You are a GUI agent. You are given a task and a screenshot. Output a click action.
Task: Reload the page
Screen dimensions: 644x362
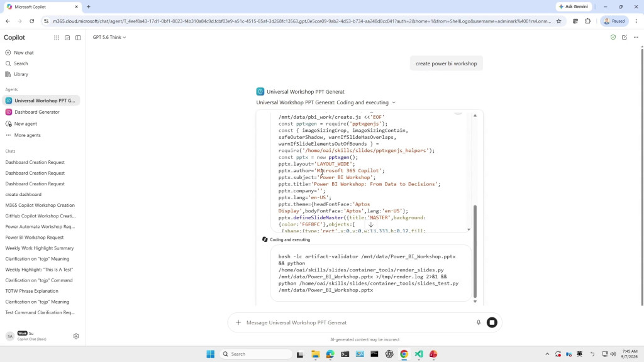[x=31, y=21]
